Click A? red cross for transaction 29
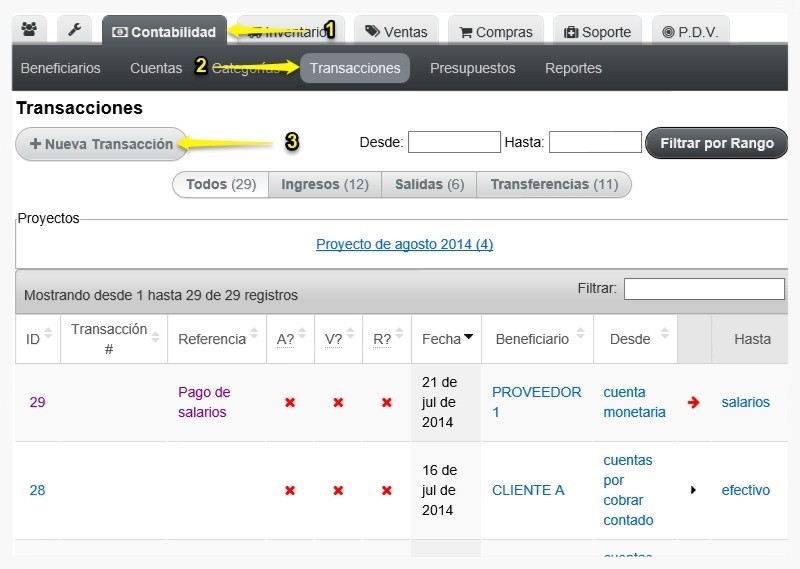 click(x=290, y=403)
